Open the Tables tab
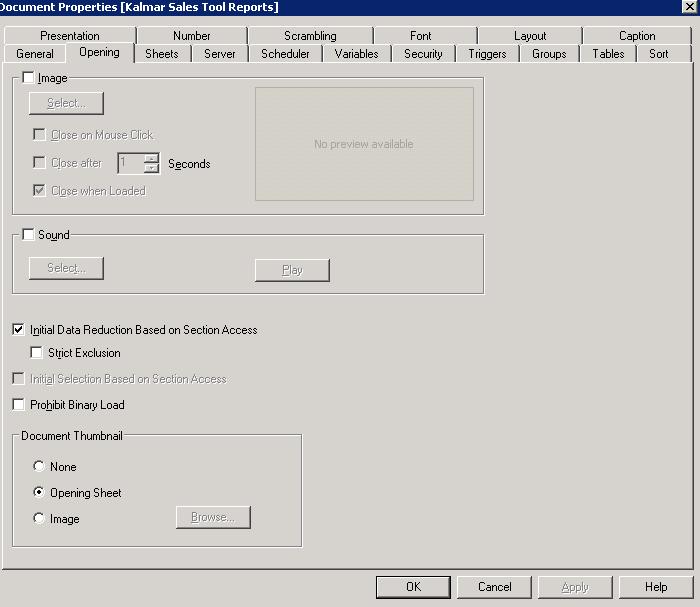The image size is (700, 607). (x=608, y=54)
